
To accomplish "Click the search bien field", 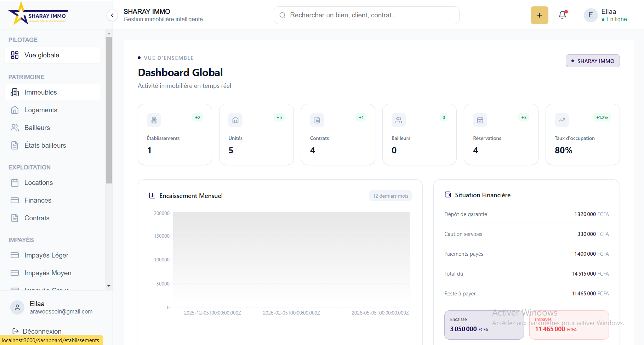I will pyautogui.click(x=366, y=15).
